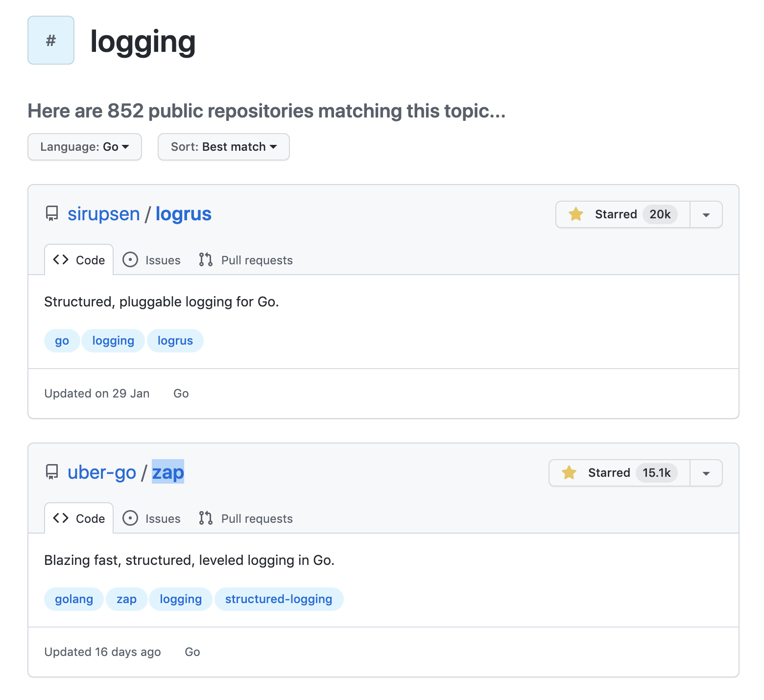Screen dimensions: 764x700
Task: Click the repository icon next to uber-go
Action: click(52, 472)
